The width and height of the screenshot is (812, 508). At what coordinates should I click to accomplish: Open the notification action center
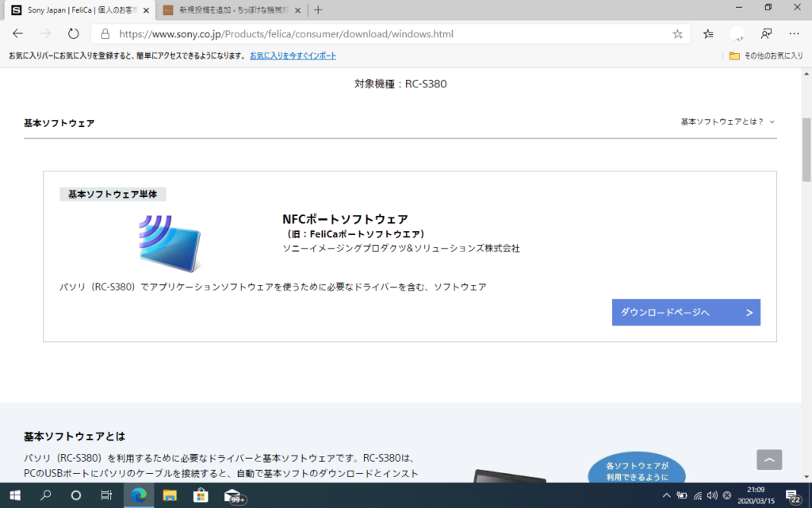click(793, 496)
